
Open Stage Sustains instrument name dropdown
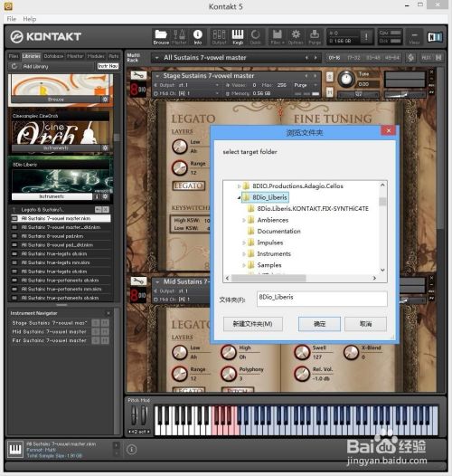tap(157, 76)
